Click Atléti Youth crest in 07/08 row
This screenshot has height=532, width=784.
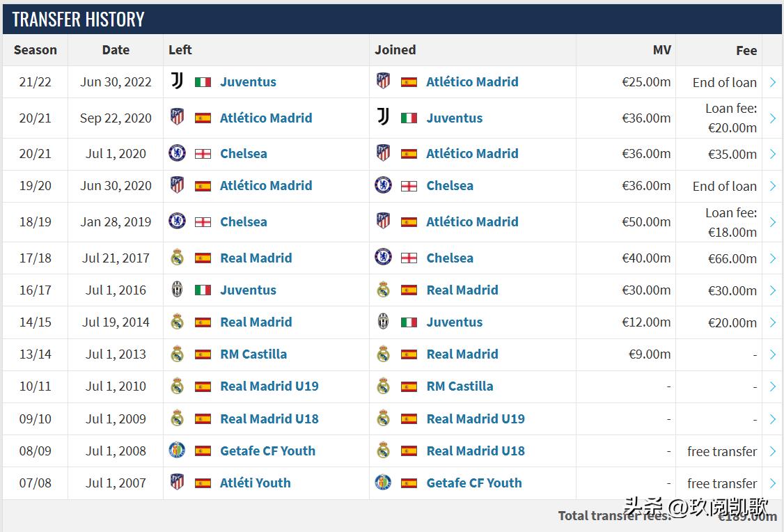click(178, 483)
